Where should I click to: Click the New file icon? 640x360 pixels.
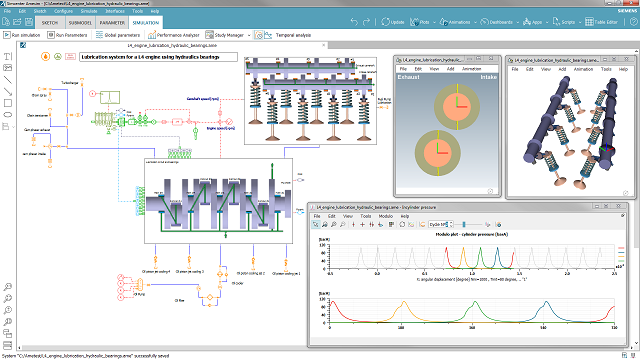pos(6,22)
